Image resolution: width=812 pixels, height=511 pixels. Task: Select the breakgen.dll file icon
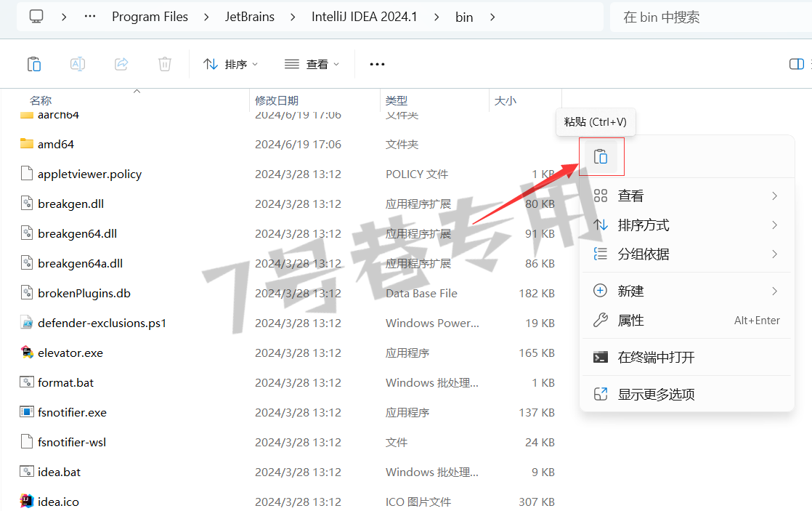pos(27,203)
